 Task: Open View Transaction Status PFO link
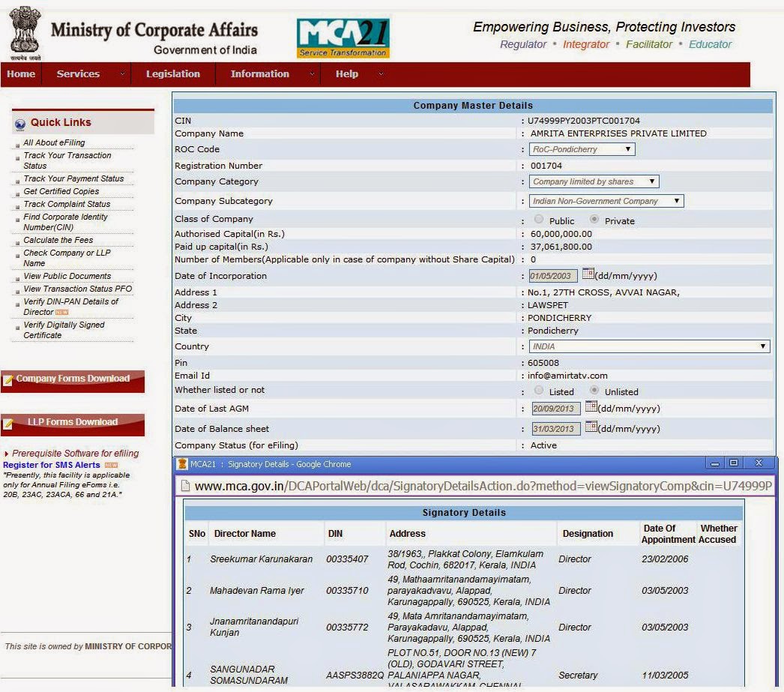click(x=77, y=289)
